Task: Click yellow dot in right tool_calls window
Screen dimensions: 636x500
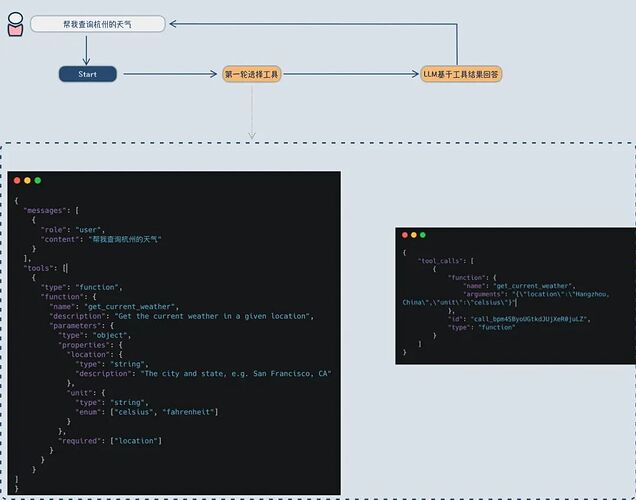Action: pyautogui.click(x=413, y=235)
